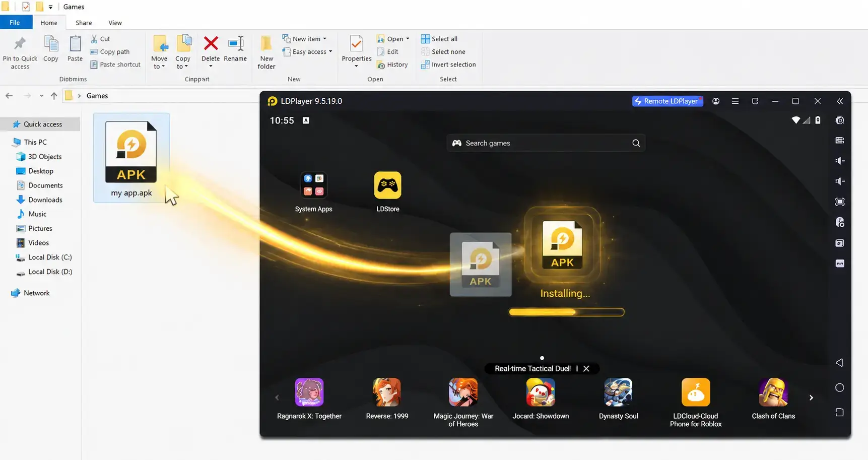This screenshot has width=868, height=460.
Task: Collapse the LDPlayer sidebar with double chevron
Action: 840,101
